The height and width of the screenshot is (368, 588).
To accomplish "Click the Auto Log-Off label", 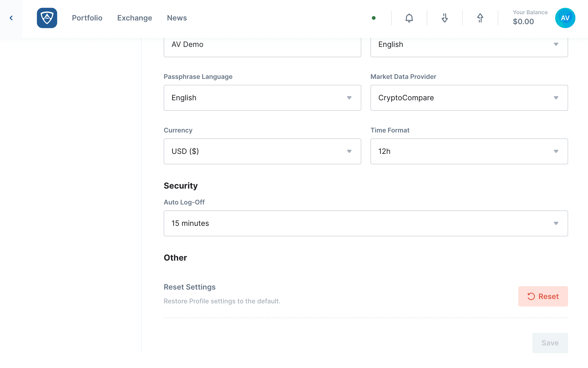I will coord(184,202).
